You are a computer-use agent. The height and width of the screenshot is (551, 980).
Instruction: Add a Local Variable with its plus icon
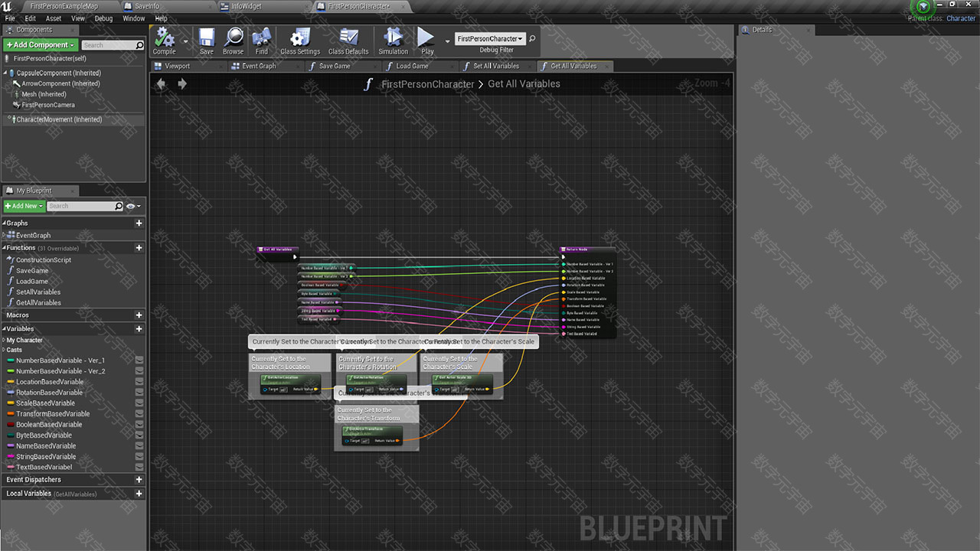tap(139, 494)
